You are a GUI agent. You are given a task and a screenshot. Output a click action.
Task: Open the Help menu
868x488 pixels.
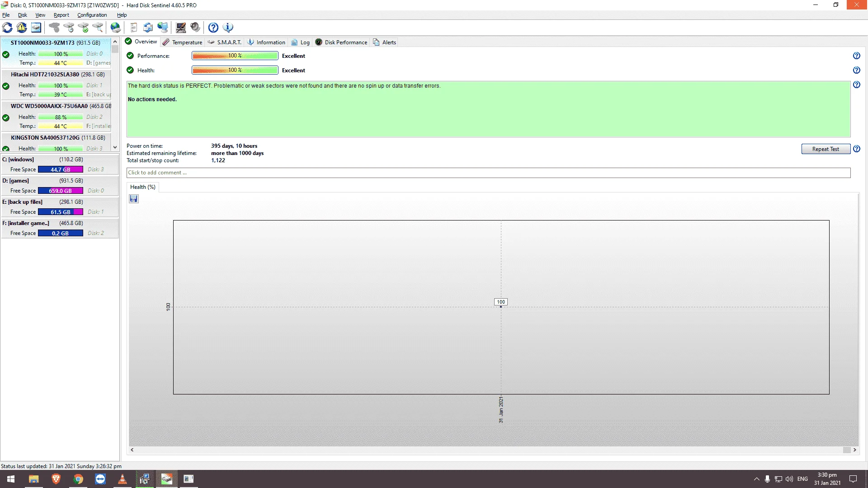click(x=122, y=15)
